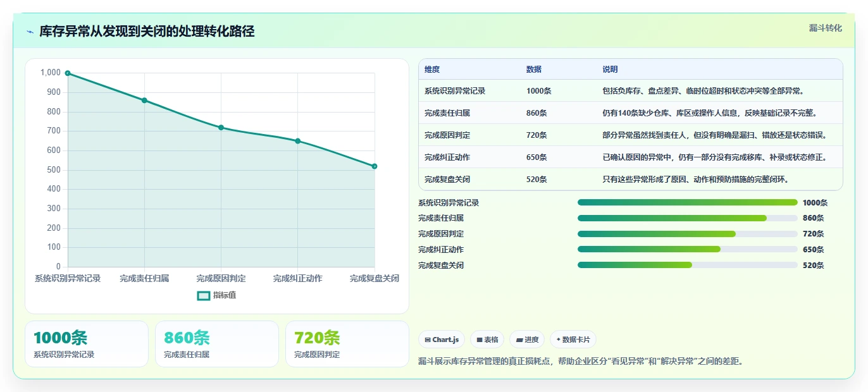
Task: Select the chart data point for 完成复盘关闭
Action: [x=375, y=166]
